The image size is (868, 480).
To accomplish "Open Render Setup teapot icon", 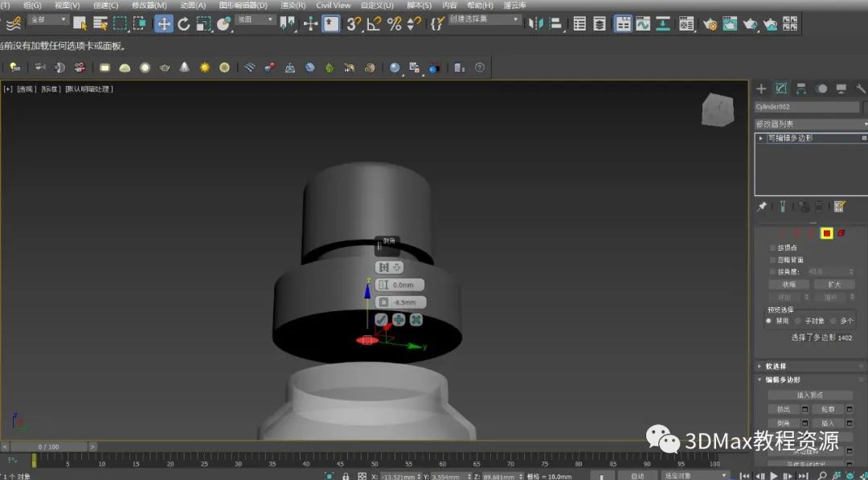I will click(710, 23).
